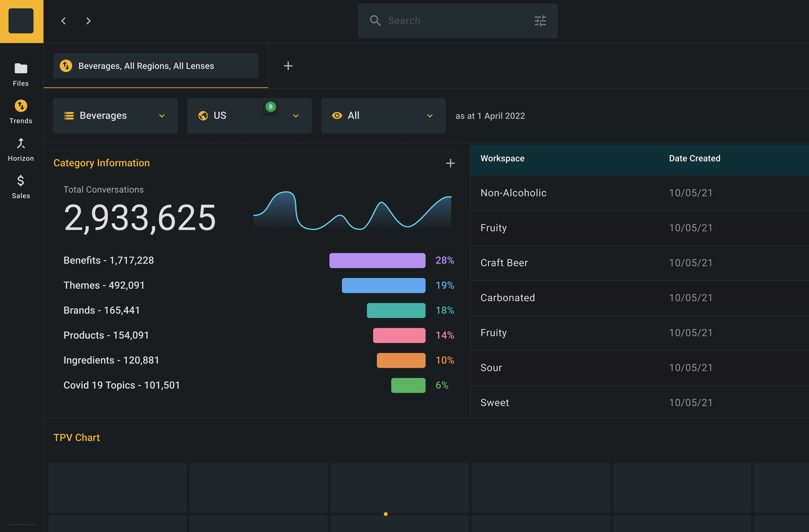The image size is (809, 532).
Task: Click the green Covid 19 Topics 6% bar
Action: [408, 385]
